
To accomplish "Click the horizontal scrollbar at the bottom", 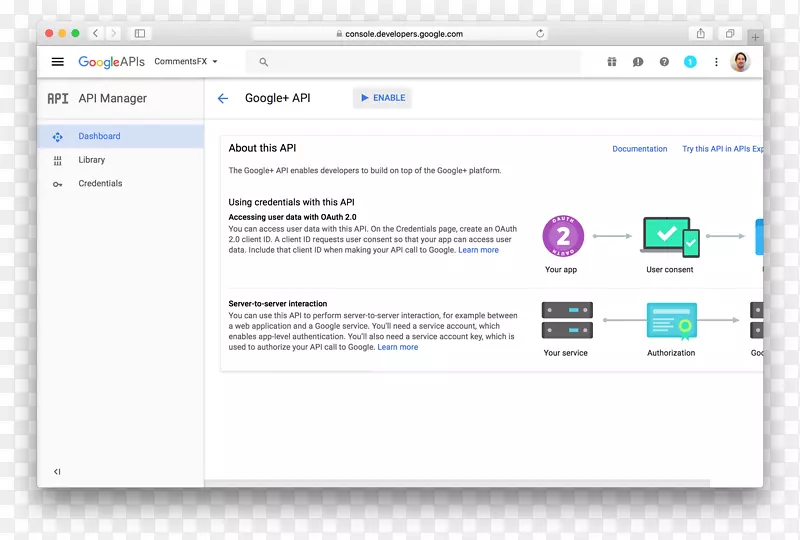I will pos(457,483).
